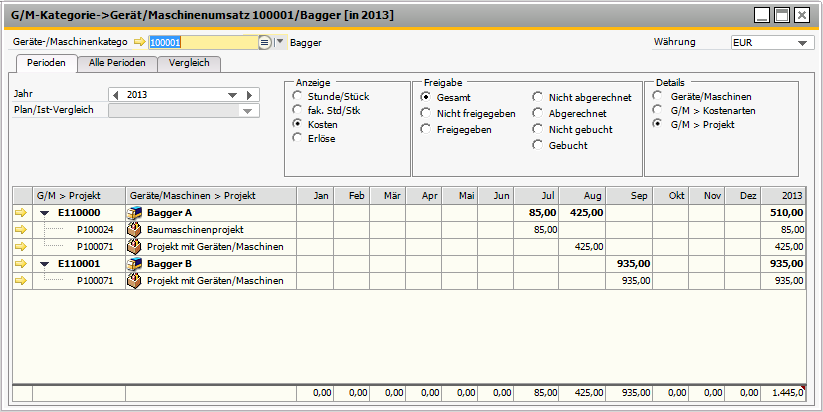Viewport: 823px width, 412px height.
Task: Click the yellow link arrow for row E110000
Action: 21,213
